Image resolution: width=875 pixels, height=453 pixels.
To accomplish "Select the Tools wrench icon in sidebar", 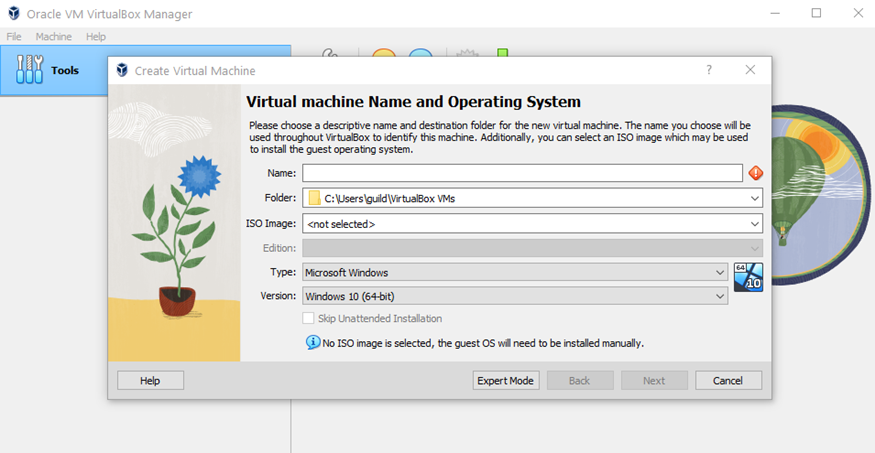I will point(30,69).
